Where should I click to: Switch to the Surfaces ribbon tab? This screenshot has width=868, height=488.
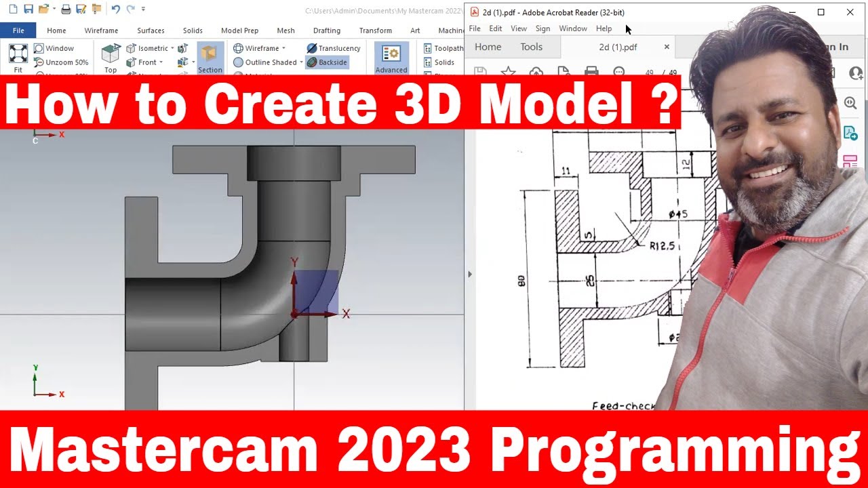click(151, 30)
